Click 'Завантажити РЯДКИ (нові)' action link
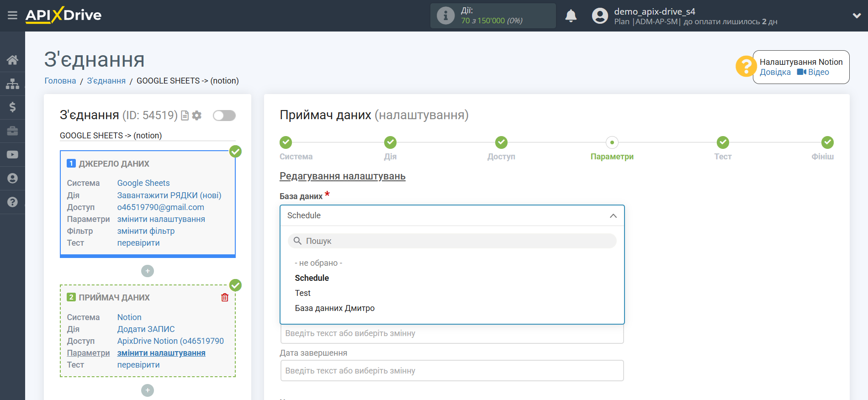This screenshot has width=868, height=400. [x=169, y=195]
